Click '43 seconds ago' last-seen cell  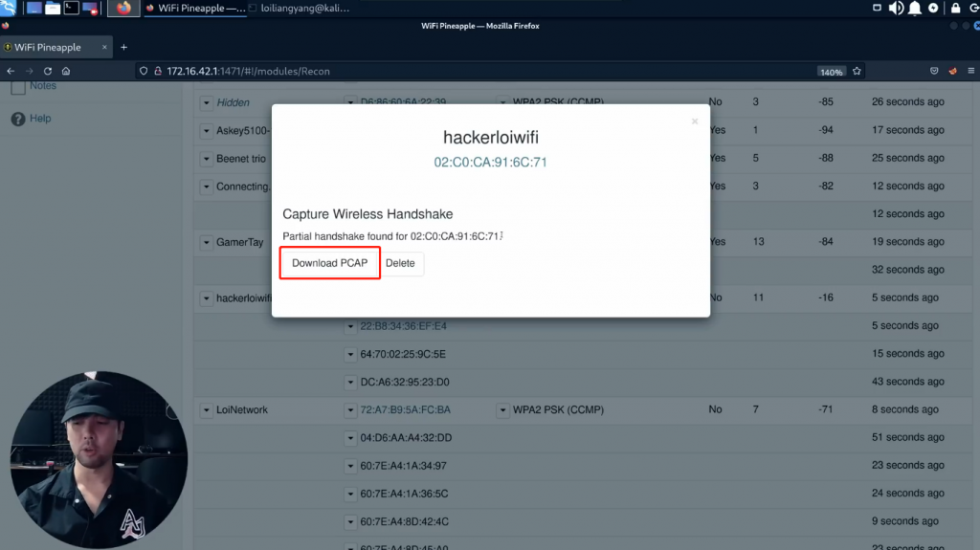[x=908, y=382]
